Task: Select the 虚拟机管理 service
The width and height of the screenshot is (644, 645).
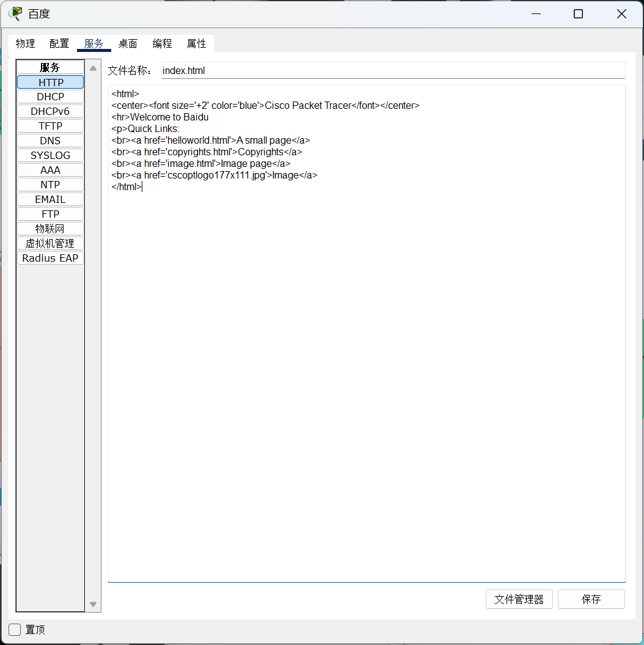Action: point(51,243)
